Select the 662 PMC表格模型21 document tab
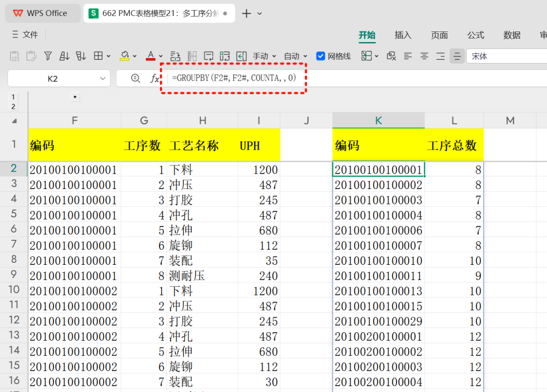The width and height of the screenshot is (547, 392). 159,13
